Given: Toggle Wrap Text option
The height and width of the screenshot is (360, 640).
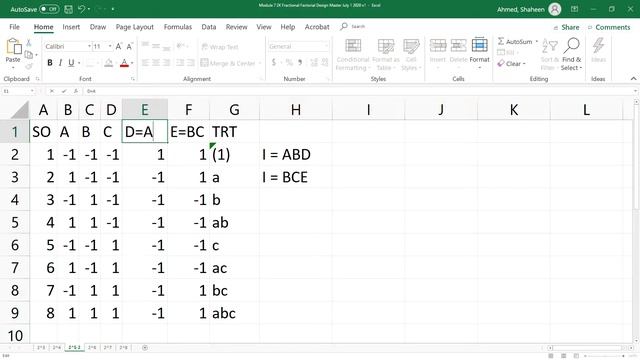Looking at the screenshot, I should point(220,47).
